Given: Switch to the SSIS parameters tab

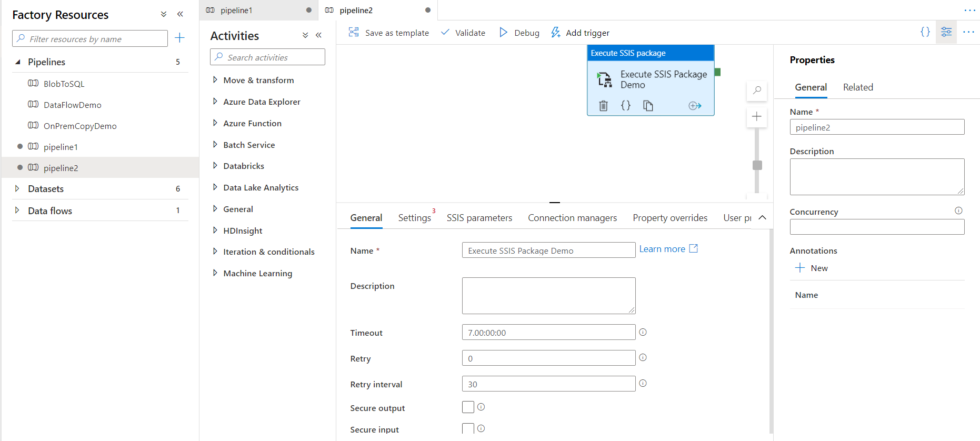Looking at the screenshot, I should point(479,218).
